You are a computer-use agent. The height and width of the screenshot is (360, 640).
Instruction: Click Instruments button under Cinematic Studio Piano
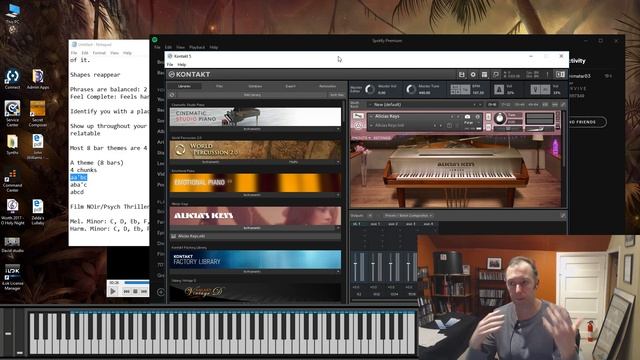tap(252, 129)
